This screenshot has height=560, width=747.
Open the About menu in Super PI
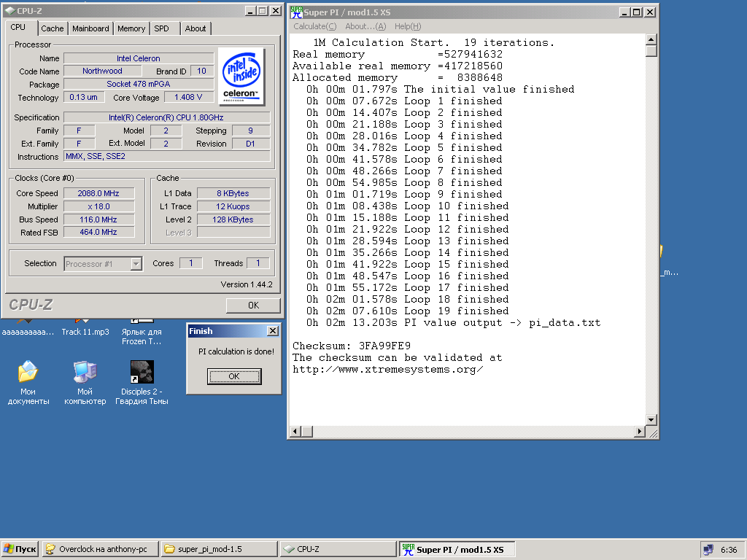366,27
